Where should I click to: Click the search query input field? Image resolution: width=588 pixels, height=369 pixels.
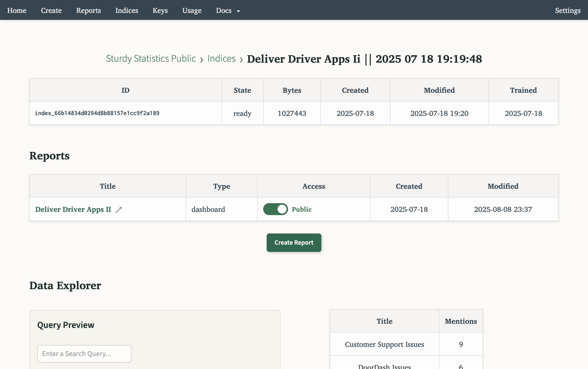point(84,354)
